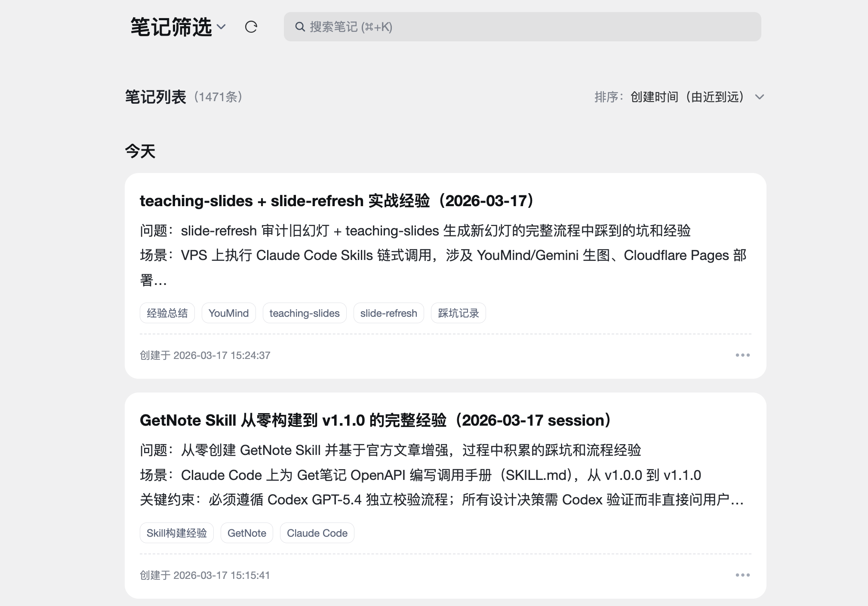Click the refresh notes icon

tap(251, 27)
